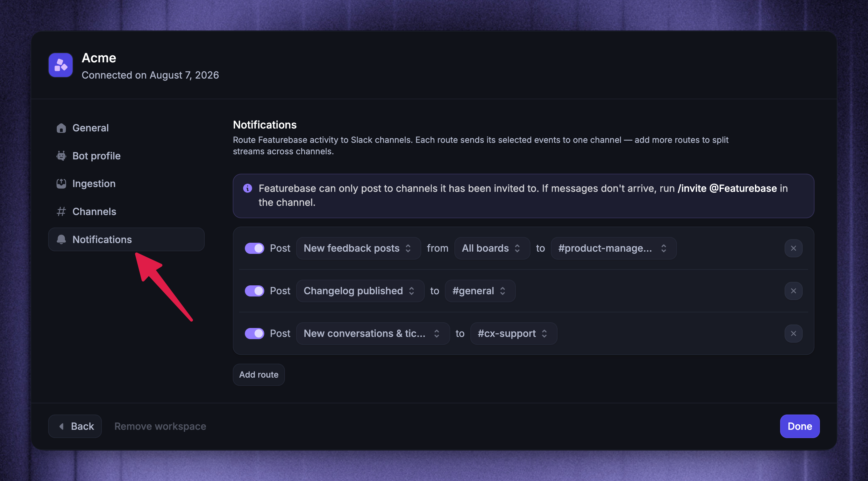Open the All boards dropdown
The image size is (868, 481).
click(x=492, y=248)
